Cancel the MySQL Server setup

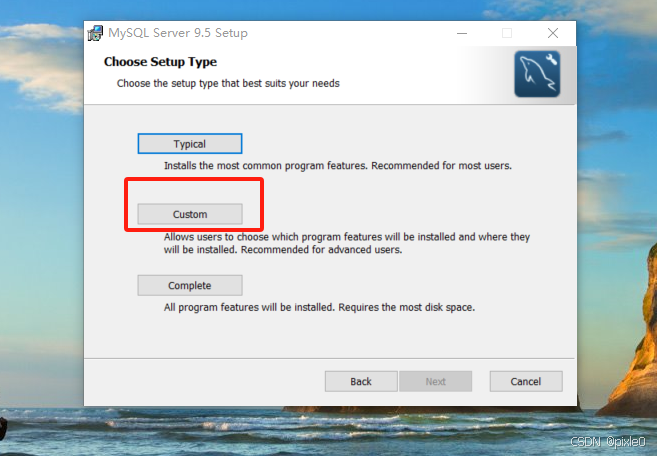pos(526,381)
